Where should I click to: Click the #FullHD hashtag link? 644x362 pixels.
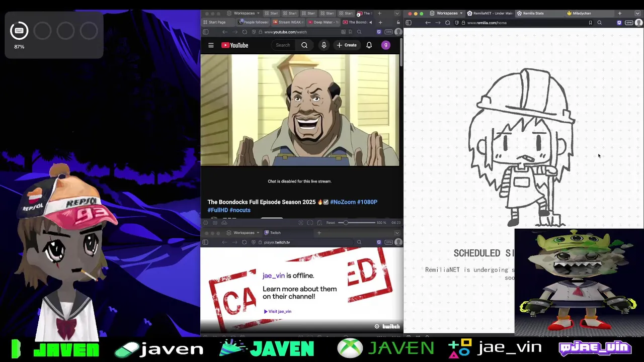pos(218,210)
